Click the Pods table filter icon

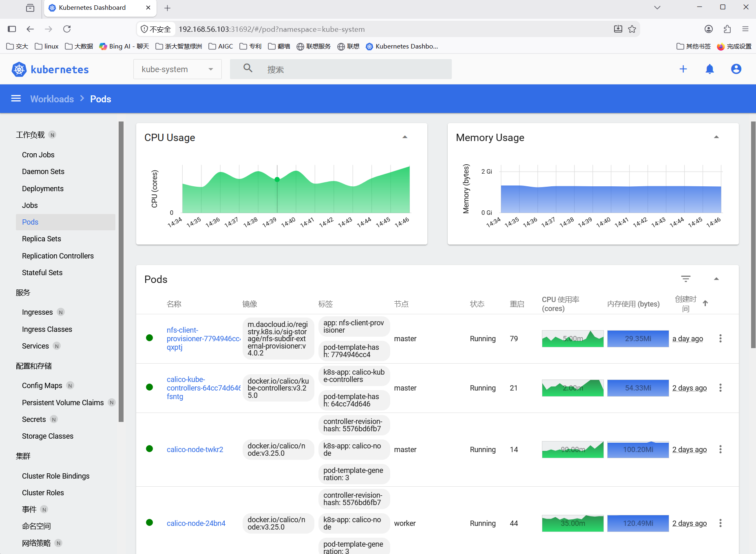686,279
